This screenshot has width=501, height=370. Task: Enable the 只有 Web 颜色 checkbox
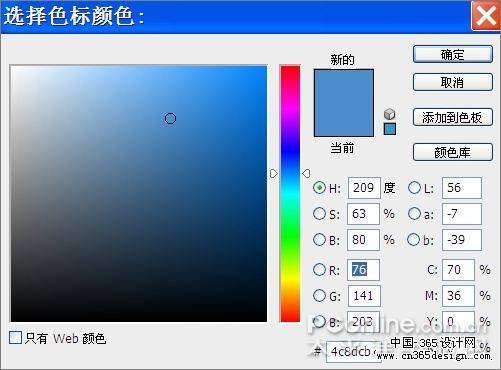(x=15, y=338)
